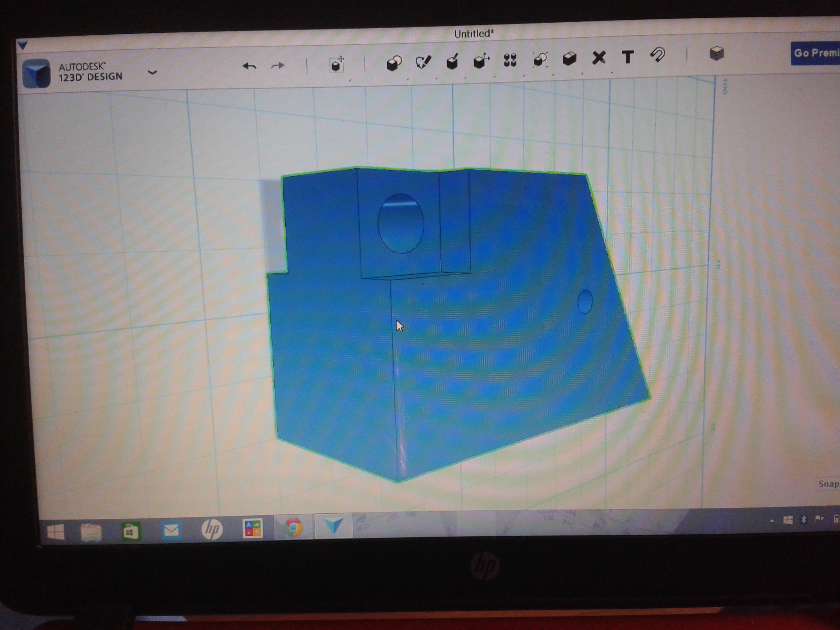Open the Sketch tool menu
The image size is (840, 630).
click(x=423, y=62)
